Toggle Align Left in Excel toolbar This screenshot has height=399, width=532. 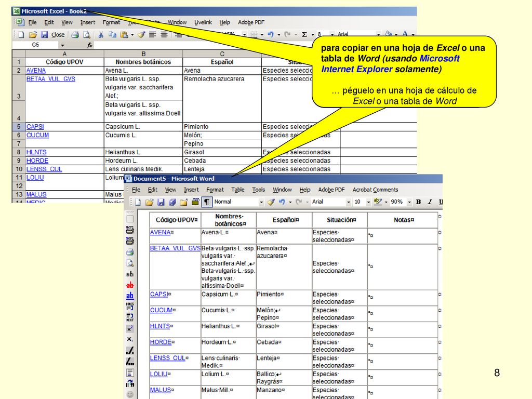click(153, 35)
